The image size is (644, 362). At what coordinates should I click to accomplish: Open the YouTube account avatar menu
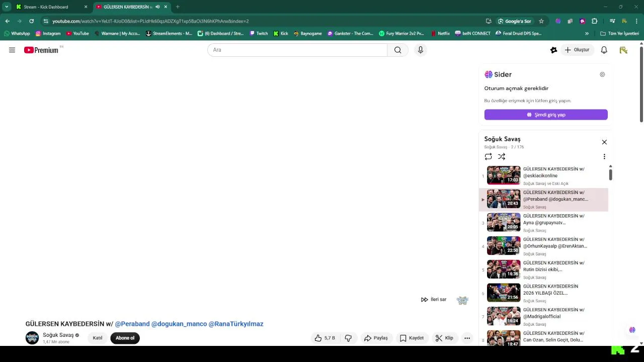click(x=624, y=50)
